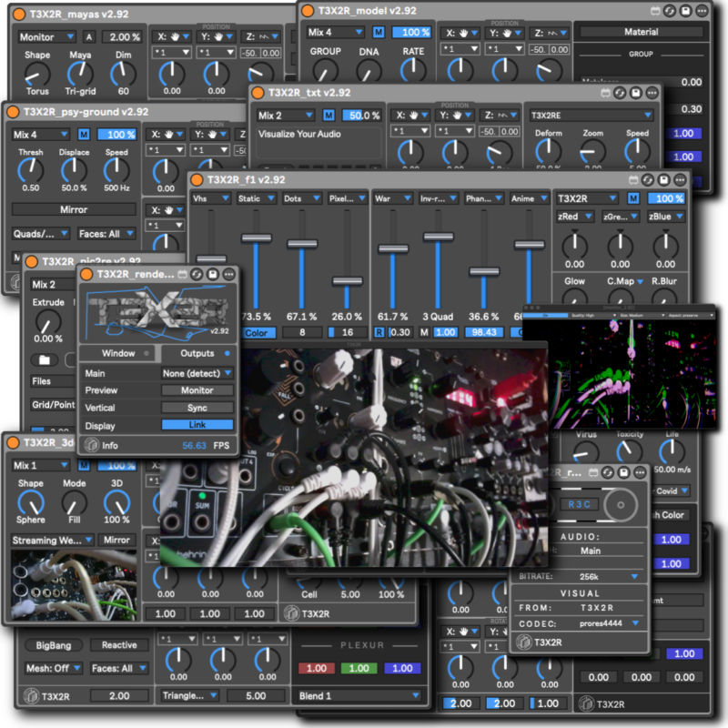Image resolution: width=728 pixels, height=728 pixels.
Task: Click save preset icon in T3X2R_f1 title bar
Action: tap(664, 179)
